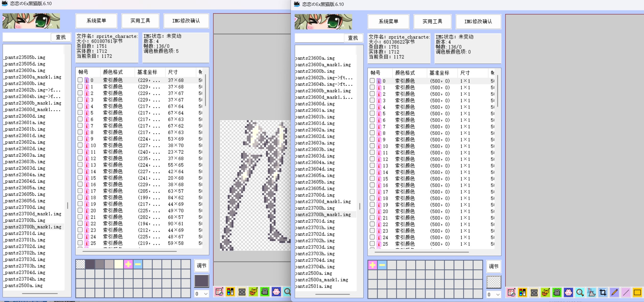Check frame 14 checkbox in right window

[372, 172]
